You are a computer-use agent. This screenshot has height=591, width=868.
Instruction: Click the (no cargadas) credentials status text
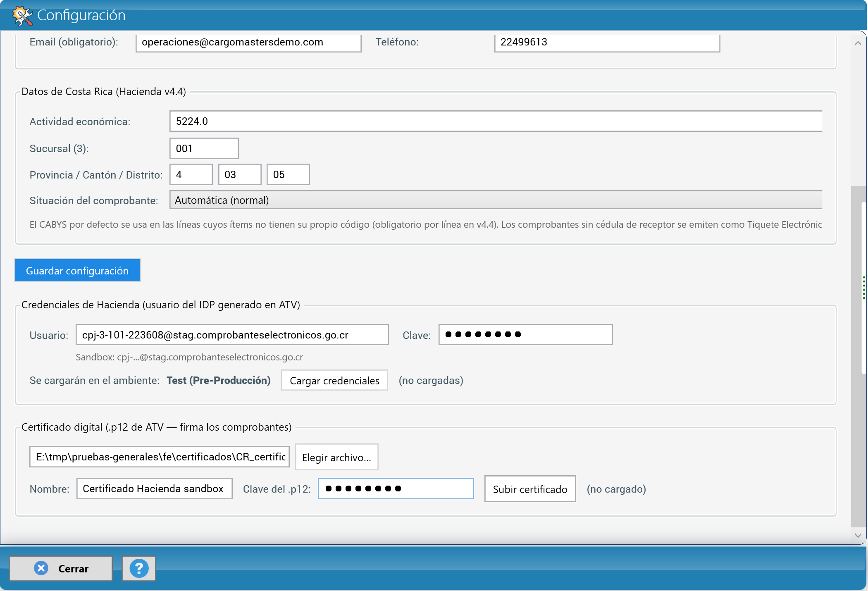pyautogui.click(x=431, y=380)
